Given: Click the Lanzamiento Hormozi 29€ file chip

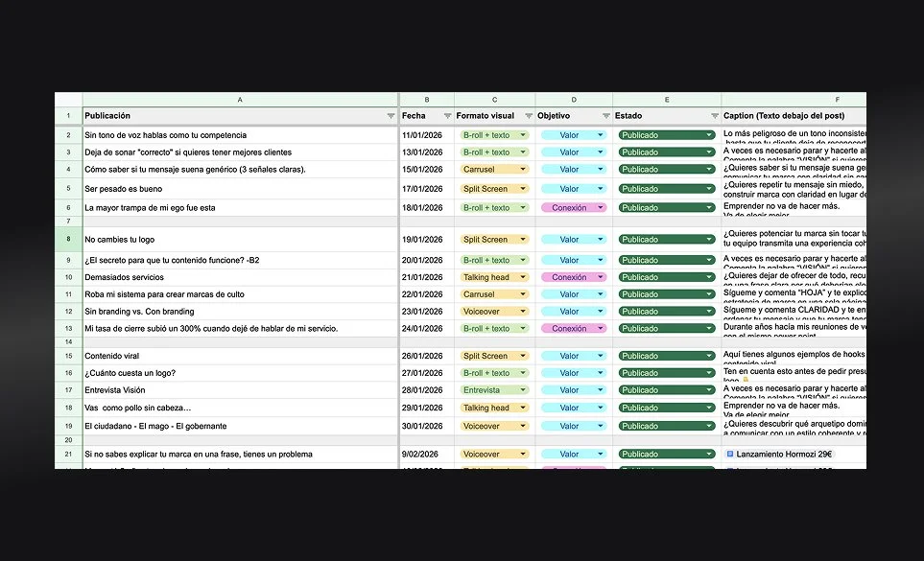Looking at the screenshot, I should pyautogui.click(x=779, y=454).
